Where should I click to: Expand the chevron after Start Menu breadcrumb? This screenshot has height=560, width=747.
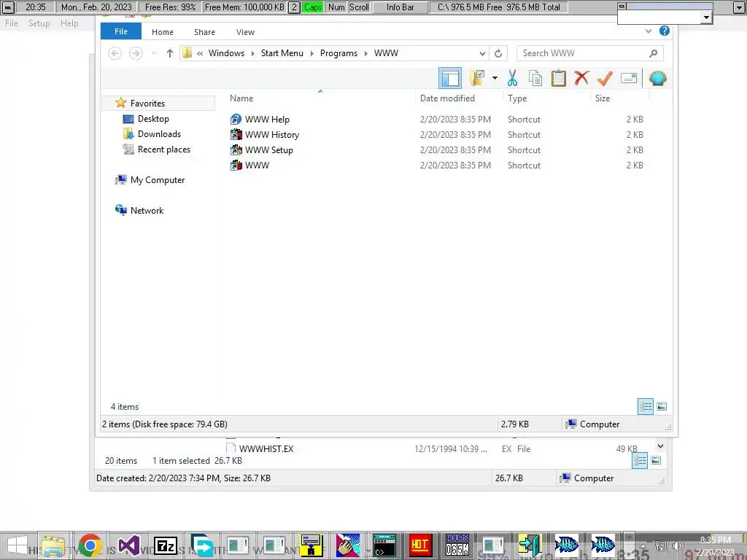(x=312, y=53)
